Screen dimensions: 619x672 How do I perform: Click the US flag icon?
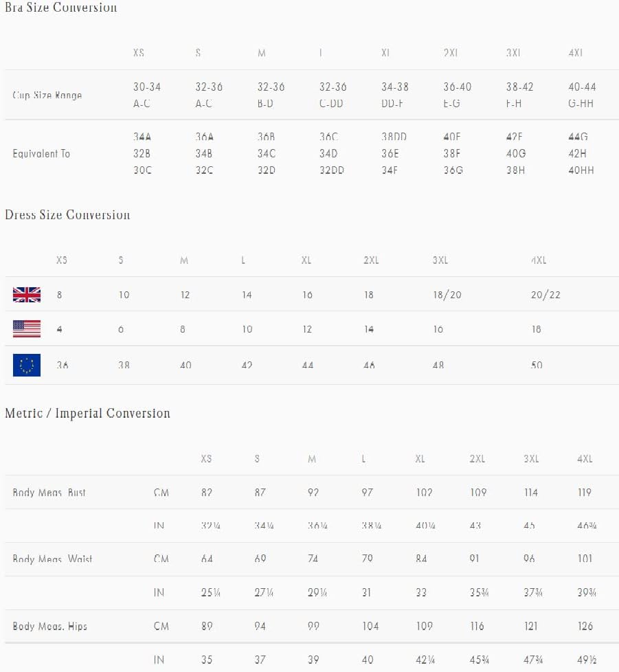point(27,328)
